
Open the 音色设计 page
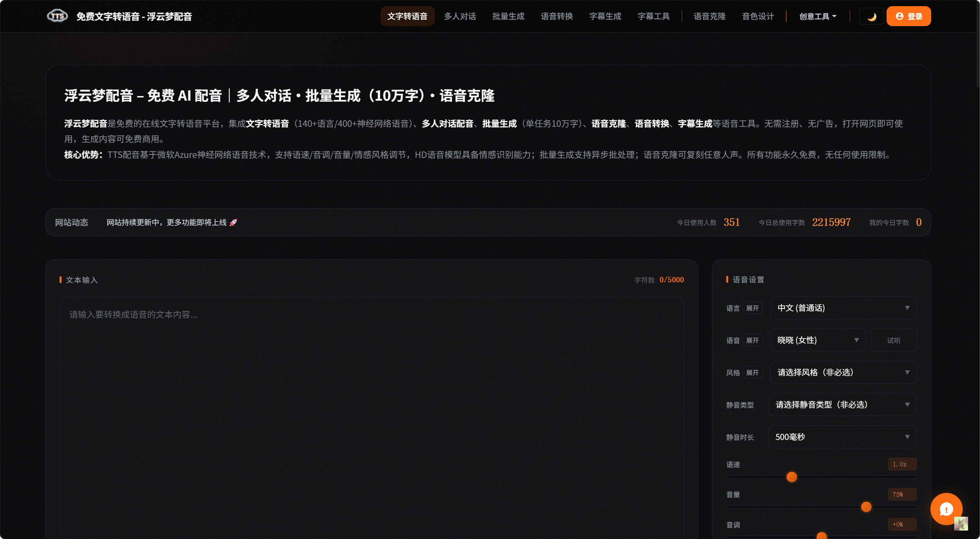pos(758,16)
